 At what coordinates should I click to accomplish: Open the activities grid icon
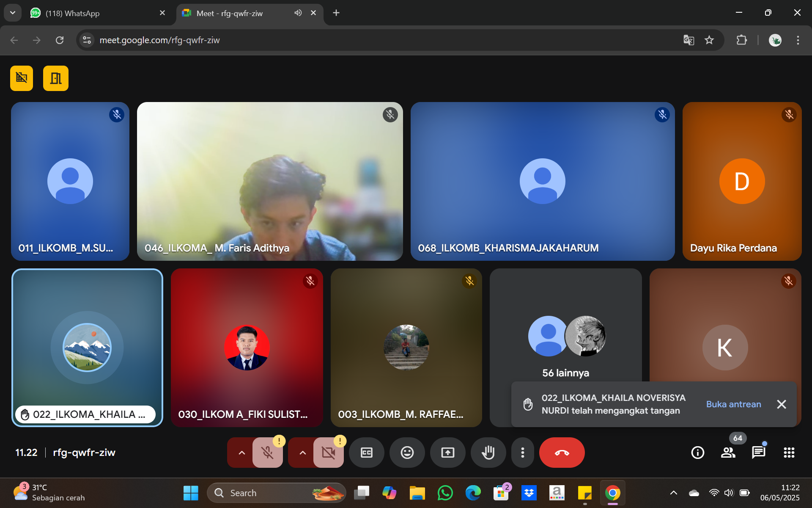[x=789, y=453]
